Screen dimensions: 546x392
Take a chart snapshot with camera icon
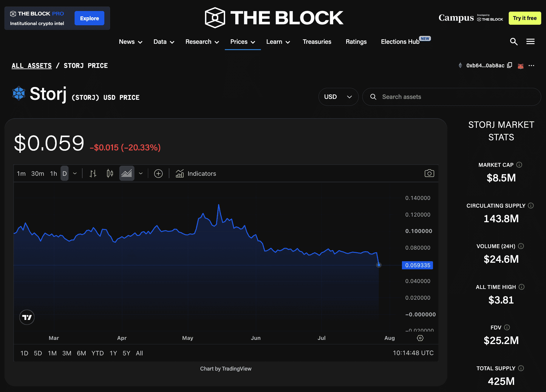point(429,173)
